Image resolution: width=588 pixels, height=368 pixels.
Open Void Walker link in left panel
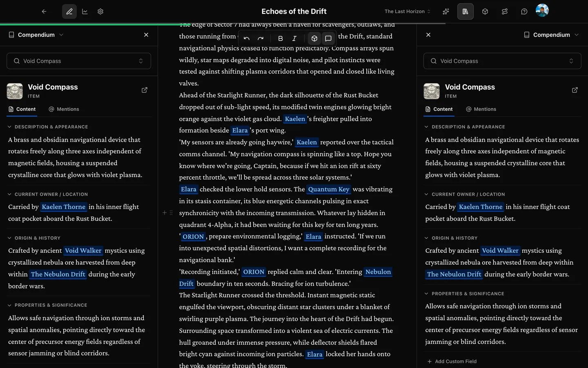click(x=83, y=251)
